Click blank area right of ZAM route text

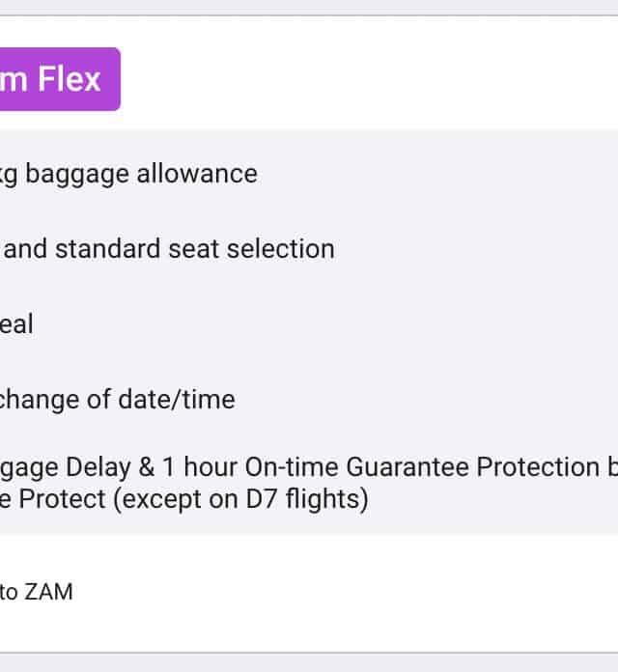338,592
